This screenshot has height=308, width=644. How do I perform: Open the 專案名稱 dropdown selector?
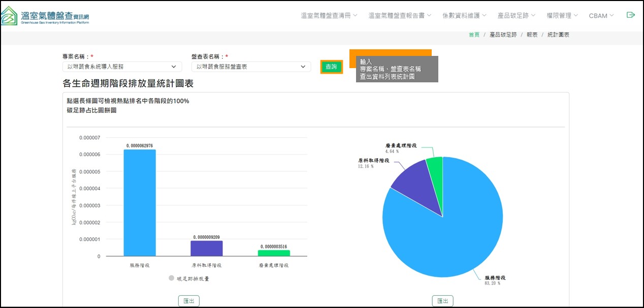point(122,67)
